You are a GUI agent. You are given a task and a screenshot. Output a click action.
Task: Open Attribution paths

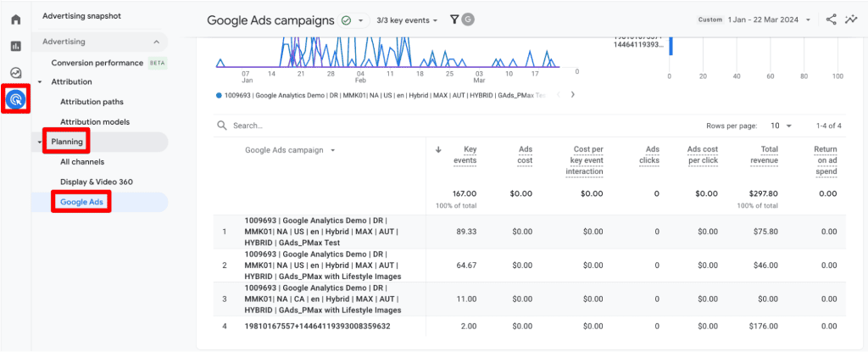tap(92, 102)
